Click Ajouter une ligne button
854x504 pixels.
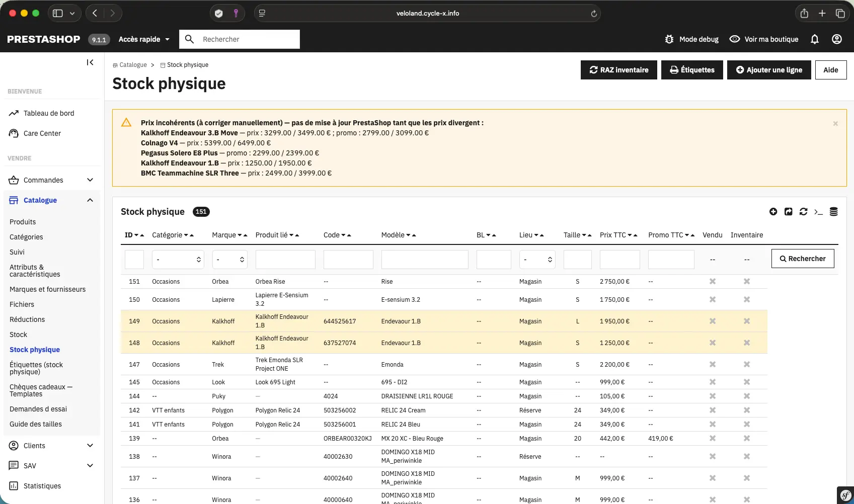pos(769,70)
